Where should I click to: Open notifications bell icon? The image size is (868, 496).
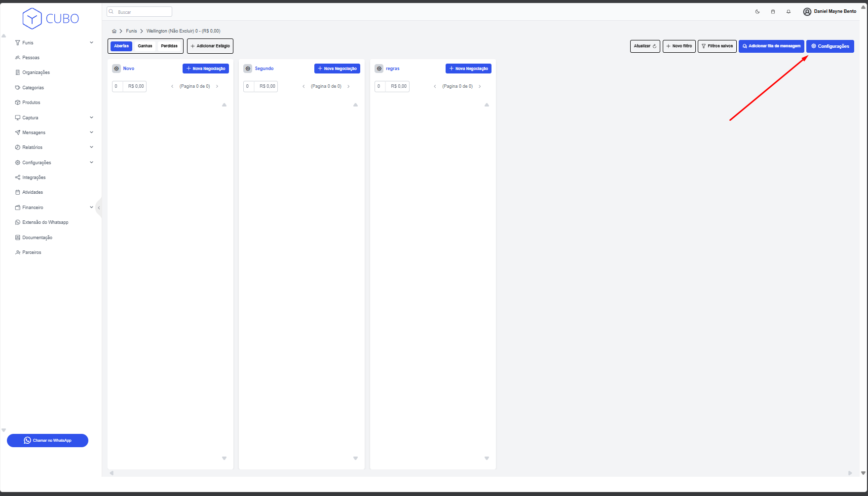[x=789, y=12]
